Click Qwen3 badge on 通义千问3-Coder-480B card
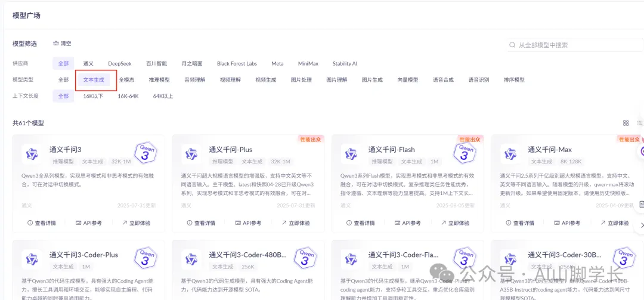This screenshot has width=644, height=300. [305, 258]
